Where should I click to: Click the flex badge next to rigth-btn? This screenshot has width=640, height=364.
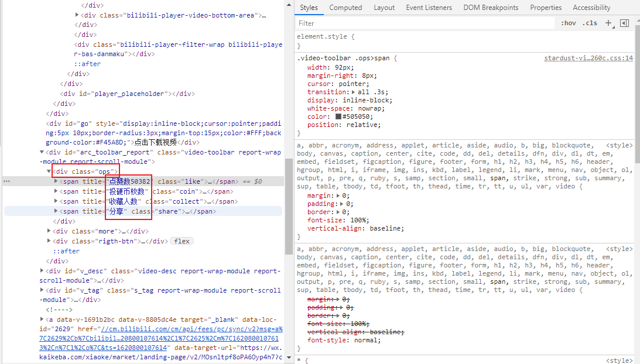(x=182, y=241)
